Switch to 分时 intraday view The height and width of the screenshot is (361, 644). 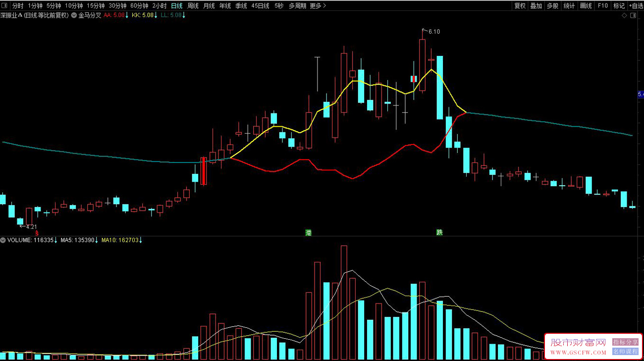pos(18,6)
